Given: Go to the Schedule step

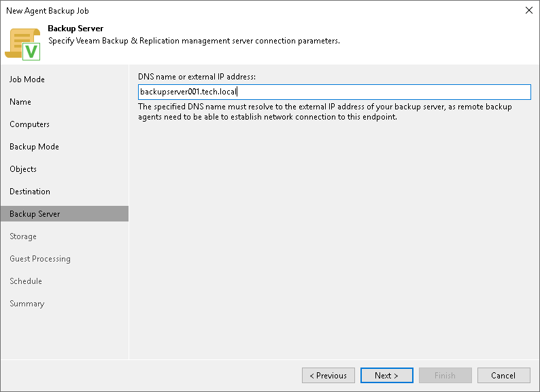Looking at the screenshot, I should point(26,281).
